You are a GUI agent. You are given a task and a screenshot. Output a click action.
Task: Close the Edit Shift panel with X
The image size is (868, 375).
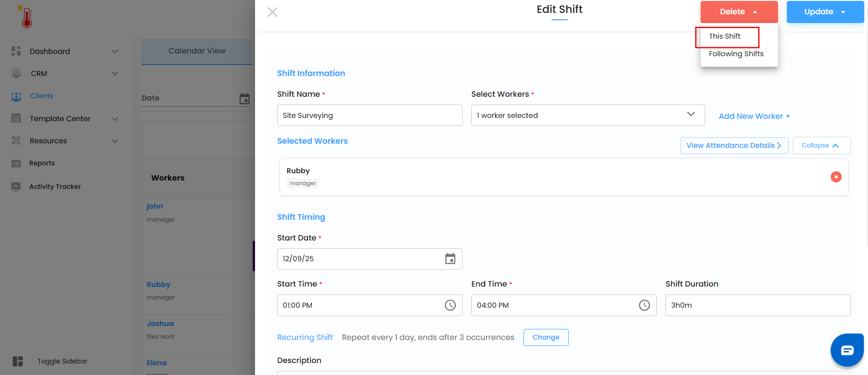point(273,12)
